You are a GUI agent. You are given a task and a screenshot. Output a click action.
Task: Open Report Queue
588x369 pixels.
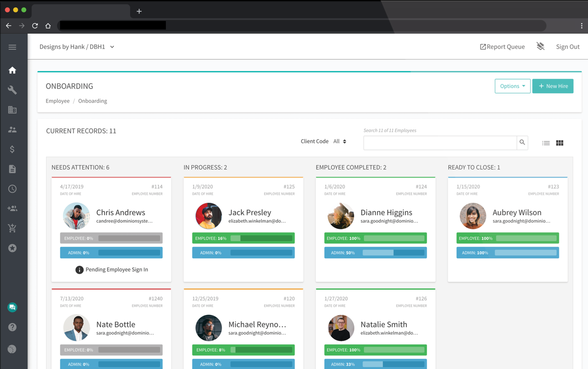pos(502,47)
